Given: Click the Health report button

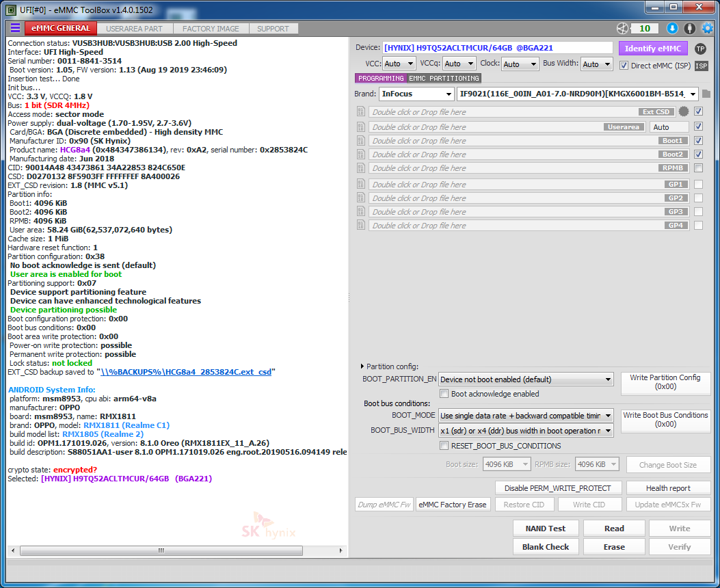Looking at the screenshot, I should coord(668,488).
